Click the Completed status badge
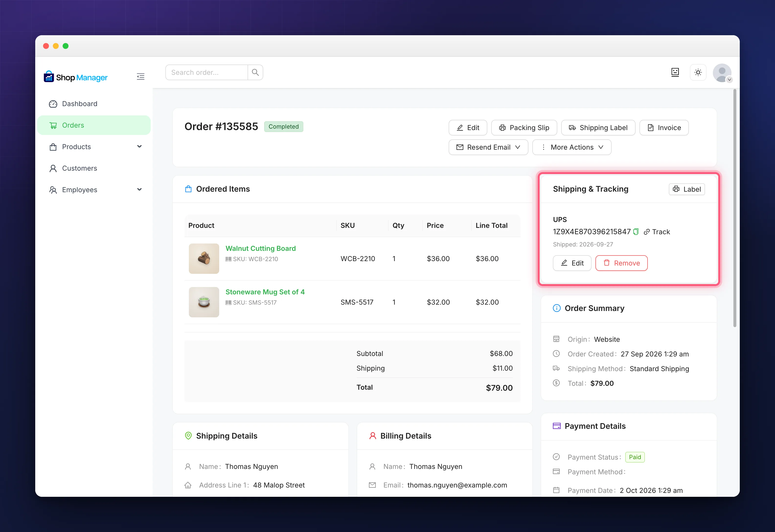Viewport: 775px width, 532px height. point(284,127)
